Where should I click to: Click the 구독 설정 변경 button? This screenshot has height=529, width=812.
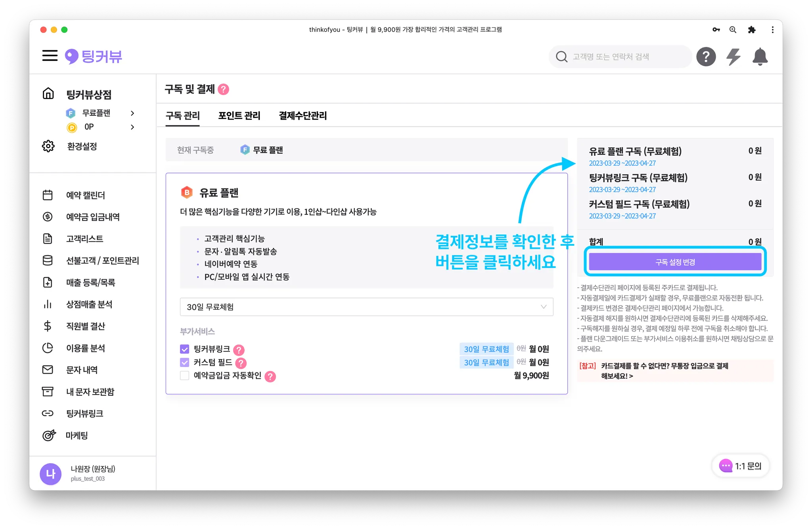(675, 262)
